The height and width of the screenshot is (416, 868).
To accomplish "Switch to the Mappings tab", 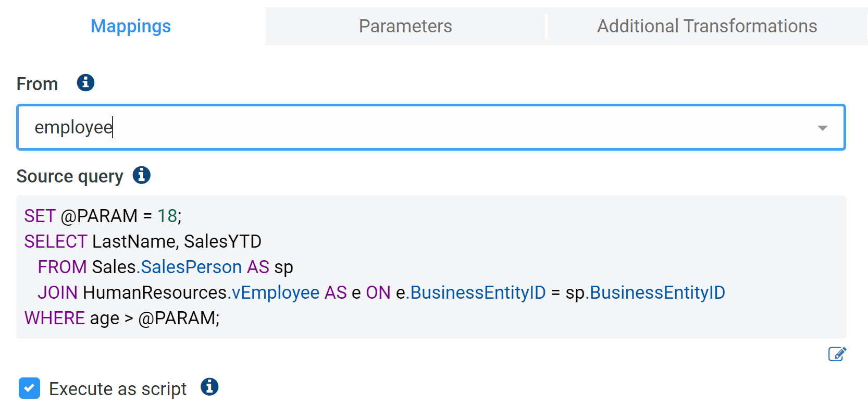I will [x=131, y=26].
